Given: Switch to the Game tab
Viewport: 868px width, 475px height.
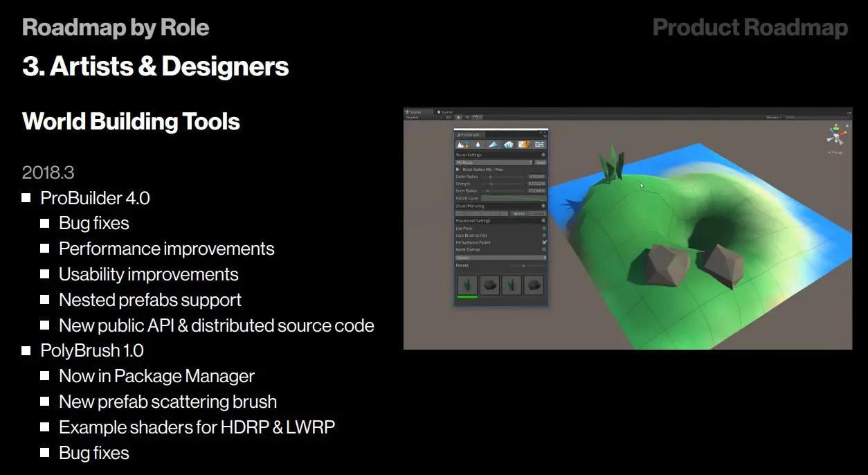Looking at the screenshot, I should 445,112.
